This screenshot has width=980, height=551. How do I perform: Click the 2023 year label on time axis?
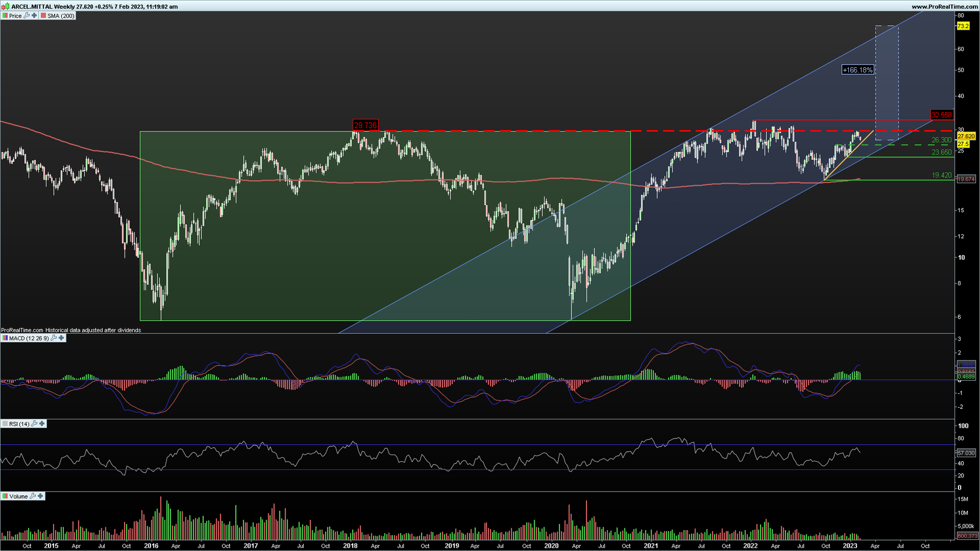[x=850, y=546]
